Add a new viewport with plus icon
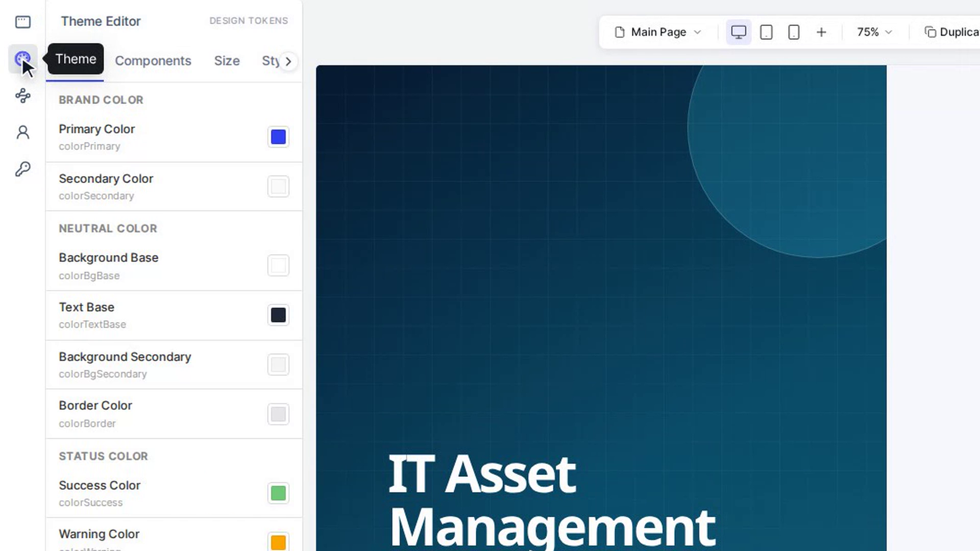Screen dimensions: 980x551 coord(821,32)
